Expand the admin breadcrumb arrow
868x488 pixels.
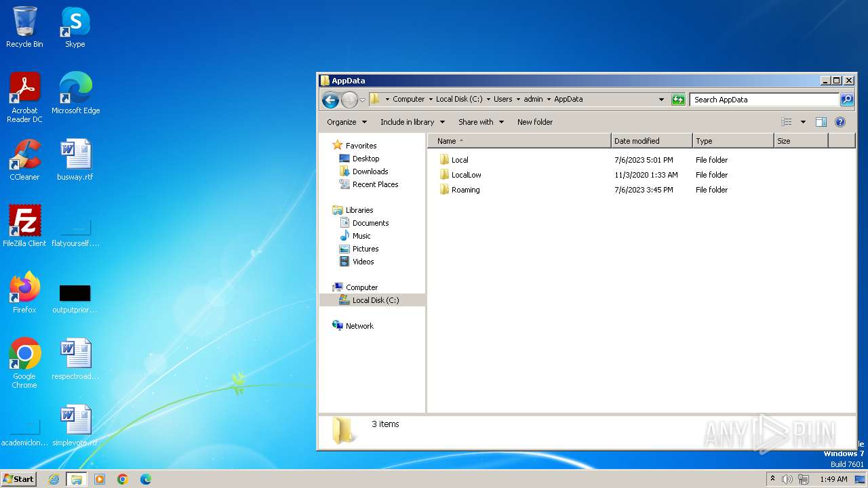point(549,100)
